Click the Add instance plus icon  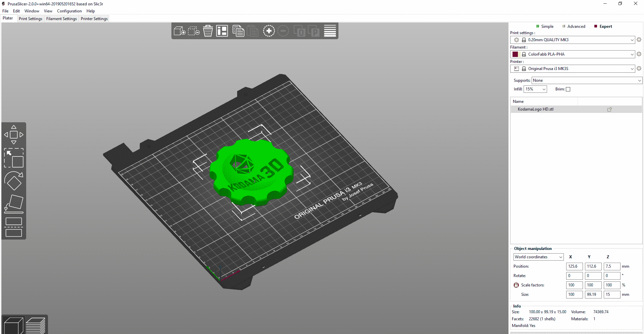point(269,31)
